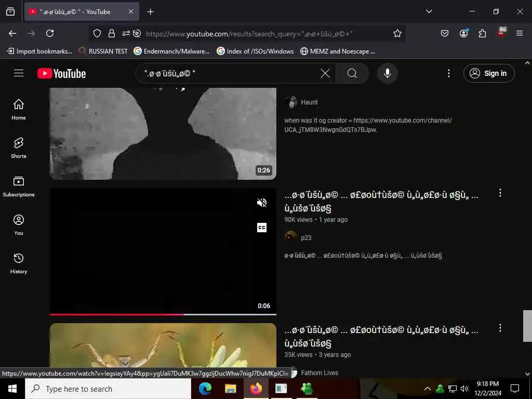Open Firefox account icon

[x=463, y=33]
